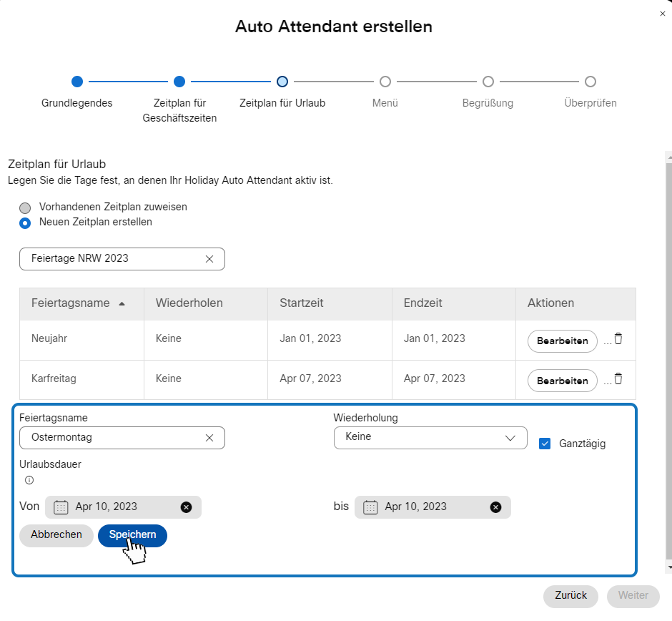Delete the Neujahr holiday entry
Screen dimensions: 672x621
point(618,339)
